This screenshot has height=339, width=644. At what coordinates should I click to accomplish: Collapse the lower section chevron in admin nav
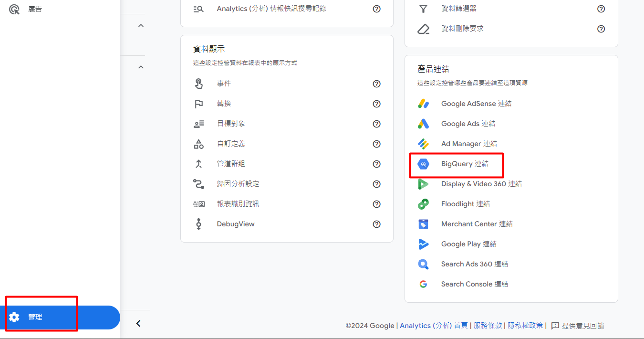click(x=141, y=67)
